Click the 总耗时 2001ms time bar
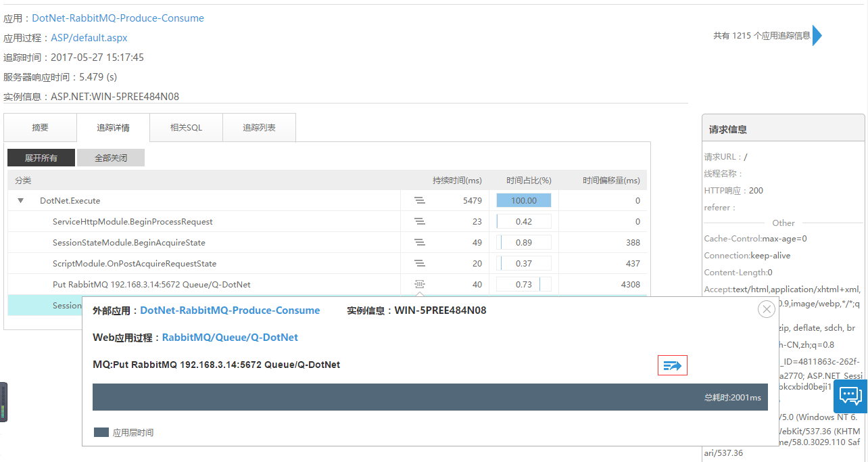This screenshot has width=868, height=462. pos(430,397)
